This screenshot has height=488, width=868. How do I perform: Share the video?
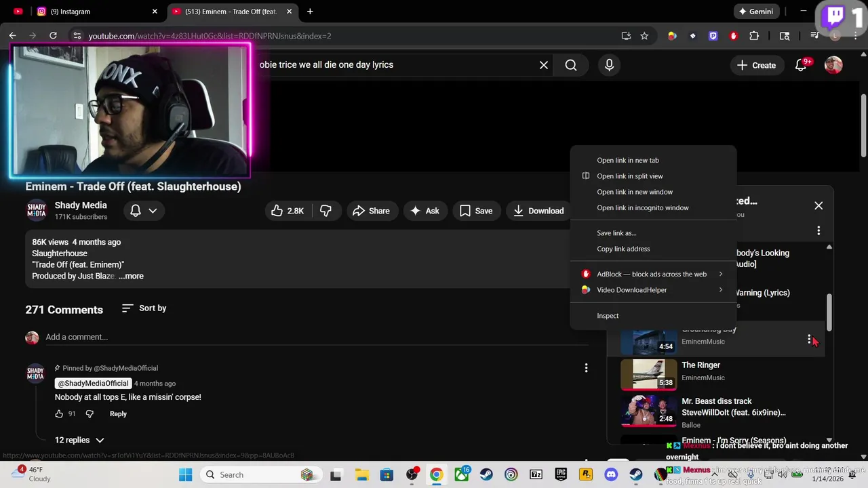point(372,211)
